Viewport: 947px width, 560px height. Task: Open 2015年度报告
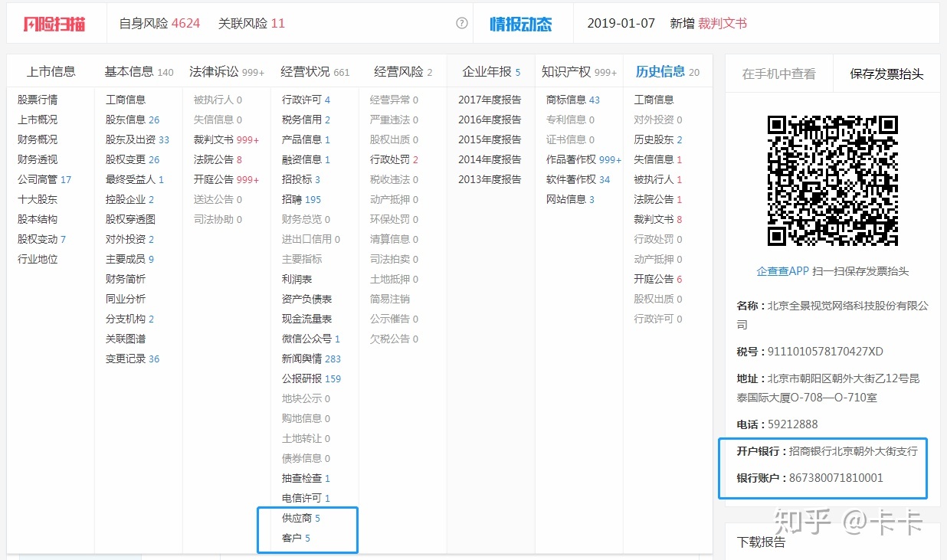[490, 139]
